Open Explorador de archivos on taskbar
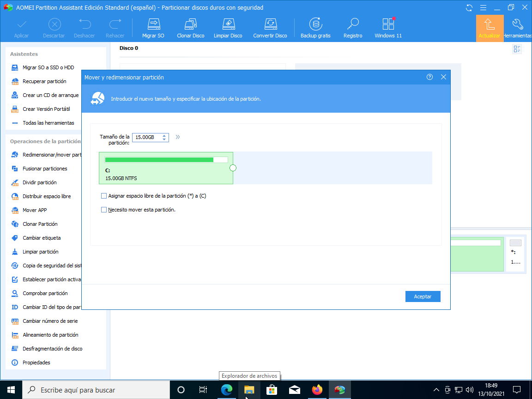Screen dimensions: 532x399 (x=249, y=390)
